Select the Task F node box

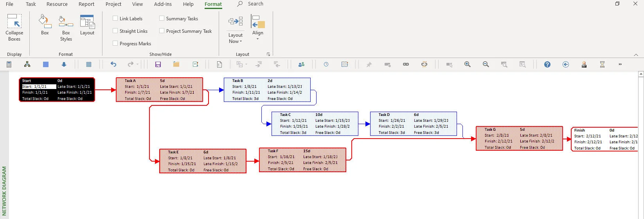[x=303, y=160]
